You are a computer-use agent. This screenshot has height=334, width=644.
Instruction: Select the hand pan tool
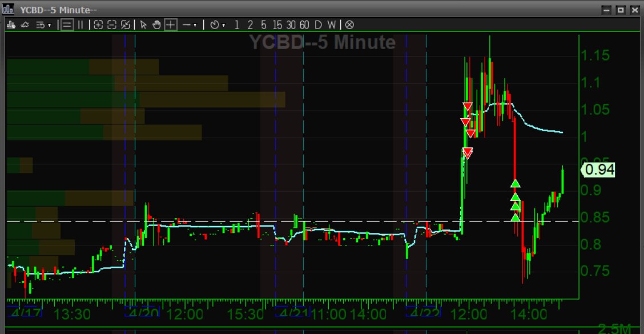156,25
